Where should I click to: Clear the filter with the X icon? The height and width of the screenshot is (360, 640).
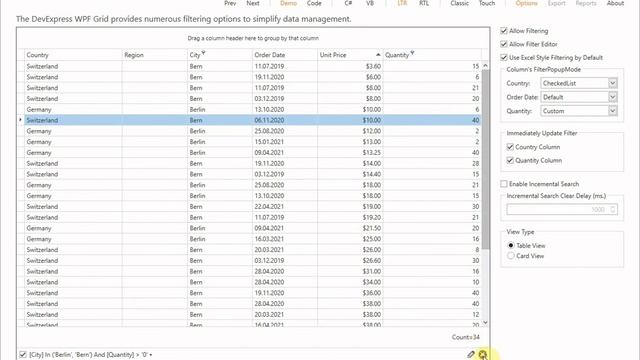pyautogui.click(x=483, y=354)
